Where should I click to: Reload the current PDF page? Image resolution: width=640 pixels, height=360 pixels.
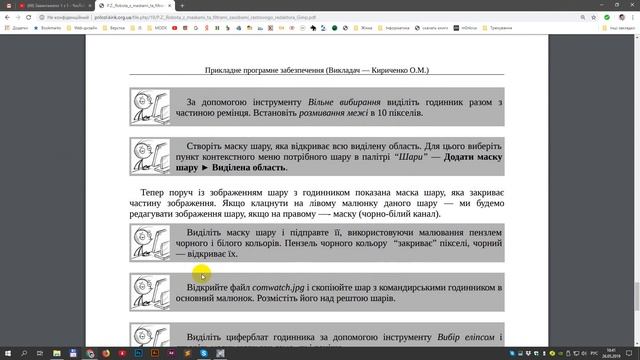pyautogui.click(x=29, y=18)
